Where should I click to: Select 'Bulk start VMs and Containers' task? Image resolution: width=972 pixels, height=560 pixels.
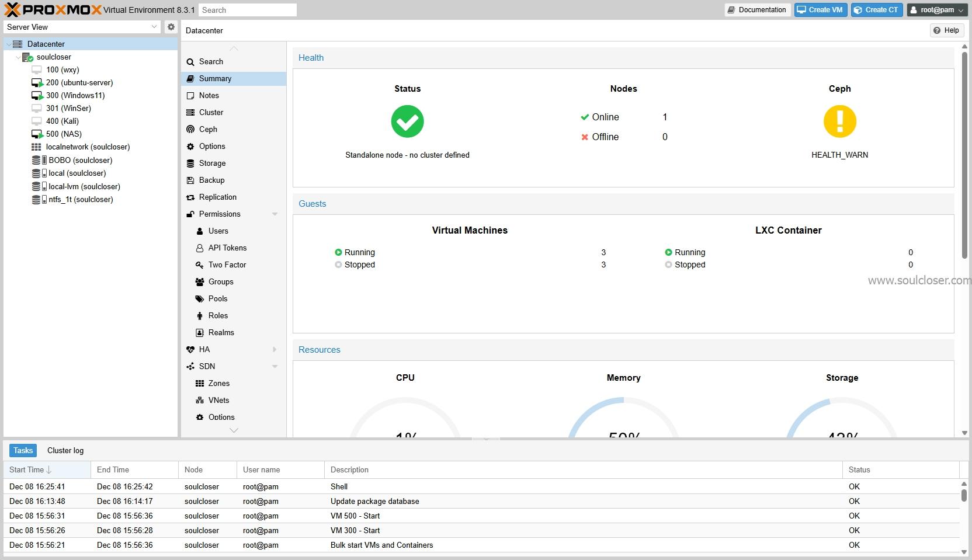[481, 545]
